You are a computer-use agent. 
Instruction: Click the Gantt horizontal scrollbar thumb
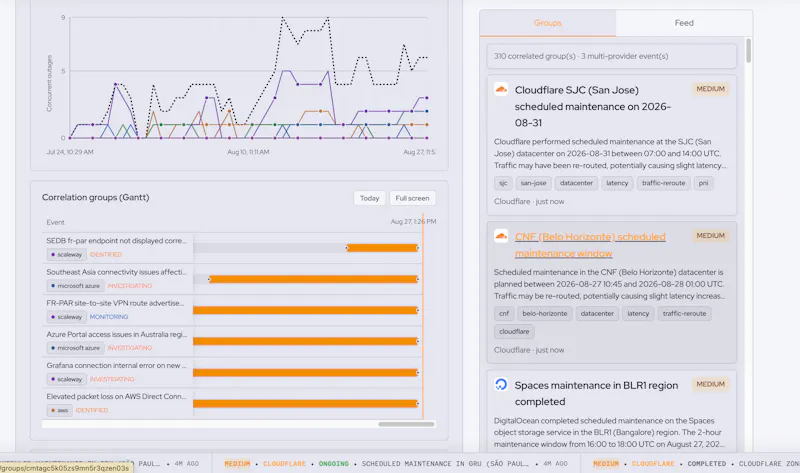(x=406, y=424)
